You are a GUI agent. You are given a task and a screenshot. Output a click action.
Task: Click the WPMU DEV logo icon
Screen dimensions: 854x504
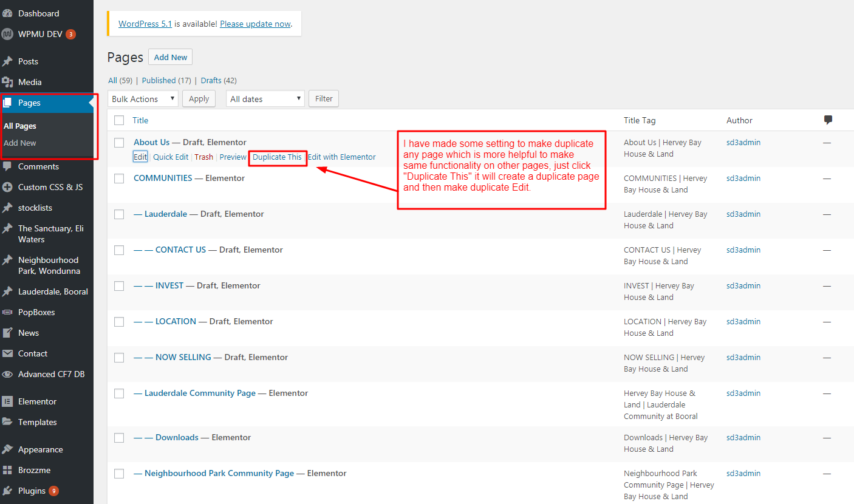7,34
